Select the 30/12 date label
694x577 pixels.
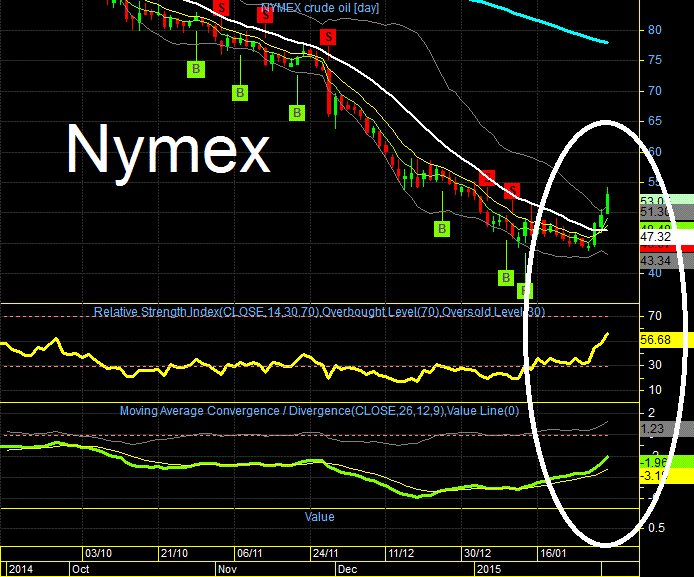pos(478,553)
